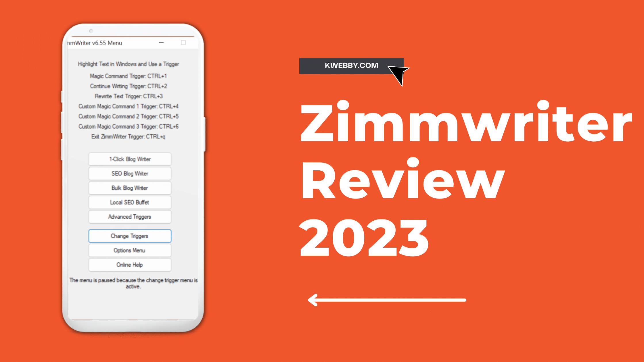
Task: Toggle Custom Magic Command 3 CTRL+6
Action: click(x=129, y=126)
